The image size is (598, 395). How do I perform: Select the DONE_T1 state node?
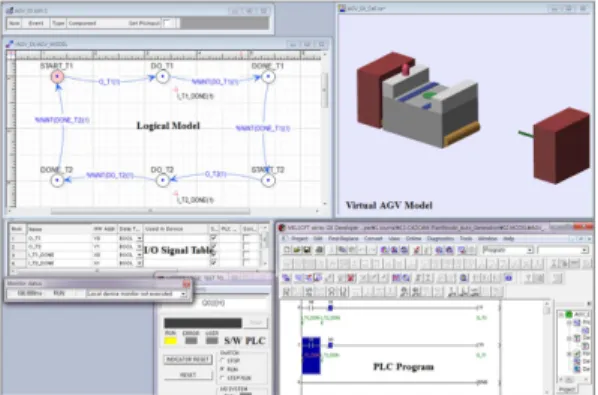(x=268, y=76)
